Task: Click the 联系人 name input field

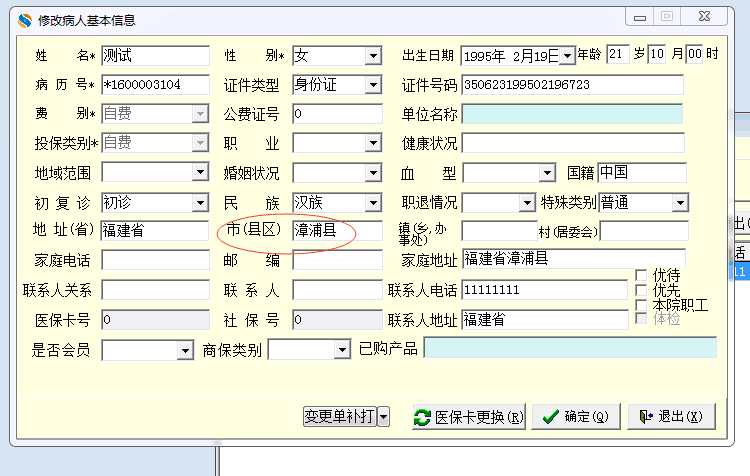Action: click(338, 290)
